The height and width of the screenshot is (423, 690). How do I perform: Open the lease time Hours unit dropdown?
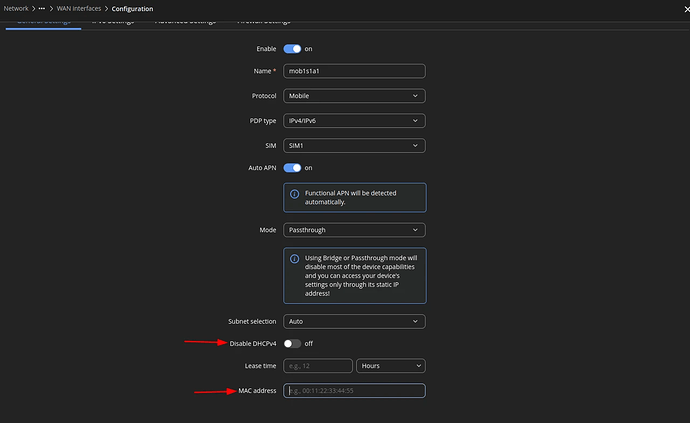pos(391,366)
